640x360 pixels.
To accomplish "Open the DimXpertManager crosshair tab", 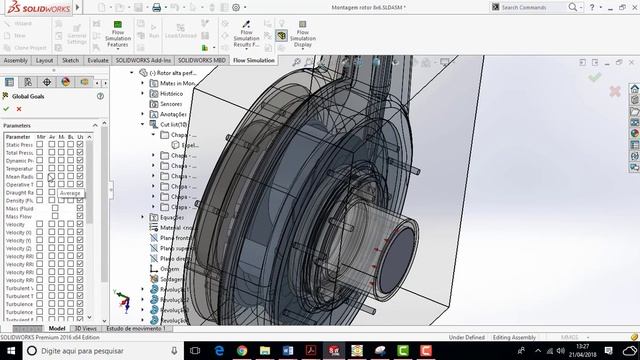I will 47,82.
